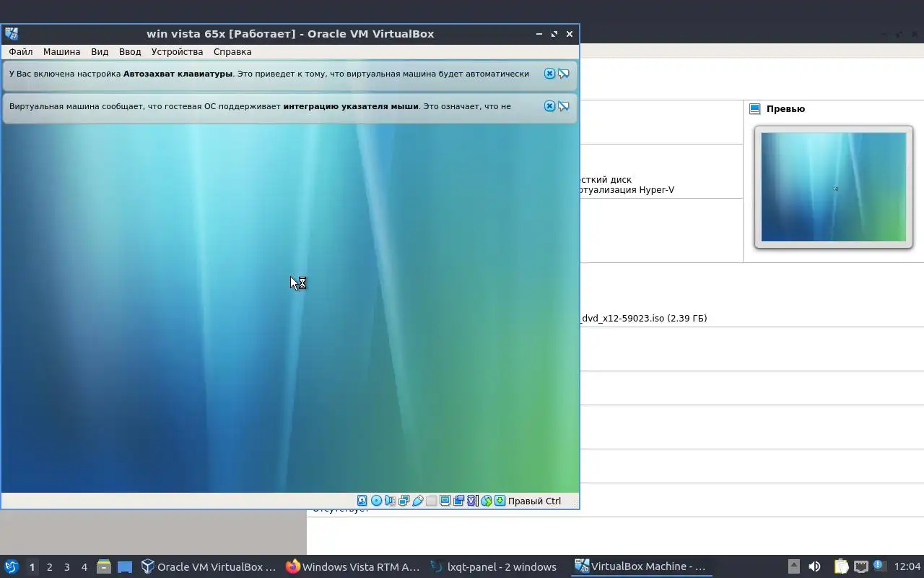Open the Вид menu
The image size is (924, 578).
pos(100,52)
